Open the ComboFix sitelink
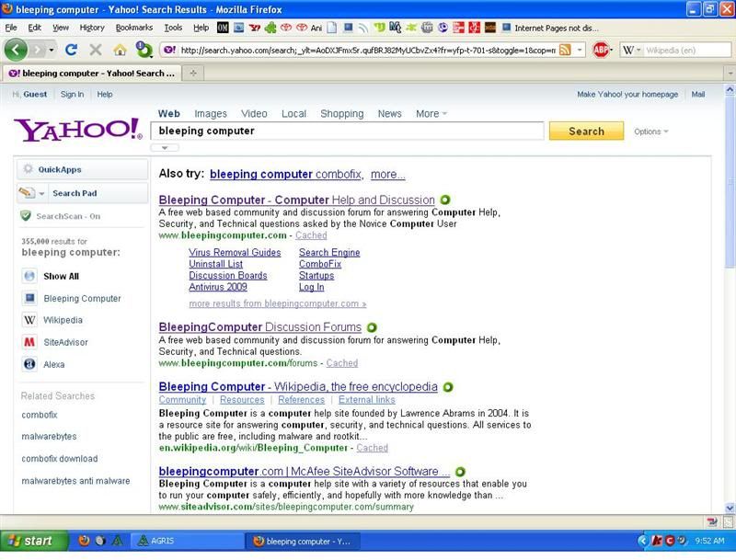This screenshot has width=736, height=560. [320, 264]
